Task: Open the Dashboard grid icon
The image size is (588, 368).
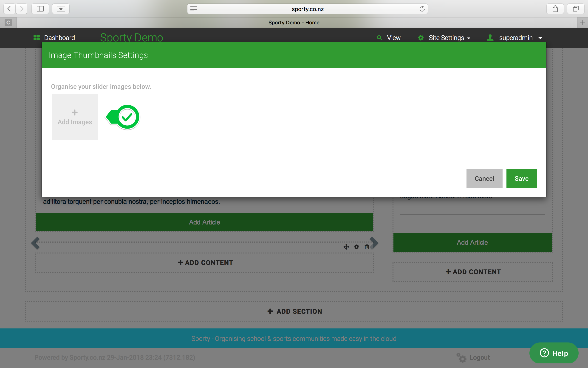Action: click(37, 37)
